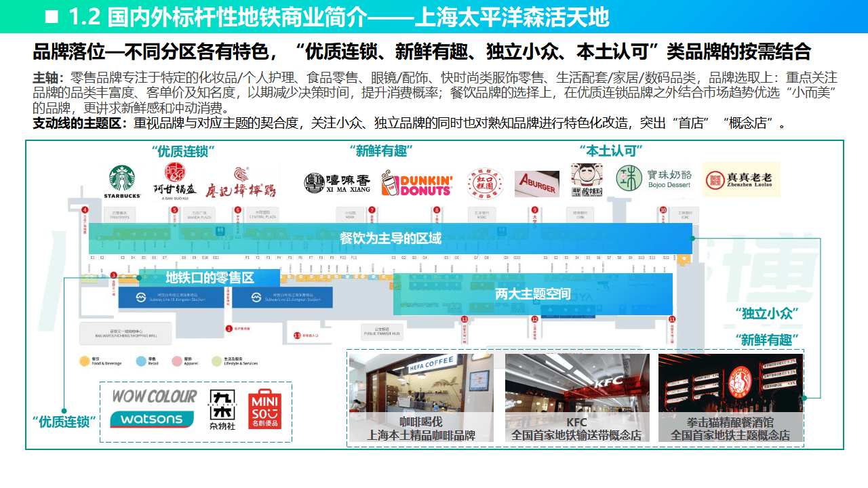This screenshot has width=868, height=488.
Task: Click the Starbucks logo
Action: click(x=122, y=182)
